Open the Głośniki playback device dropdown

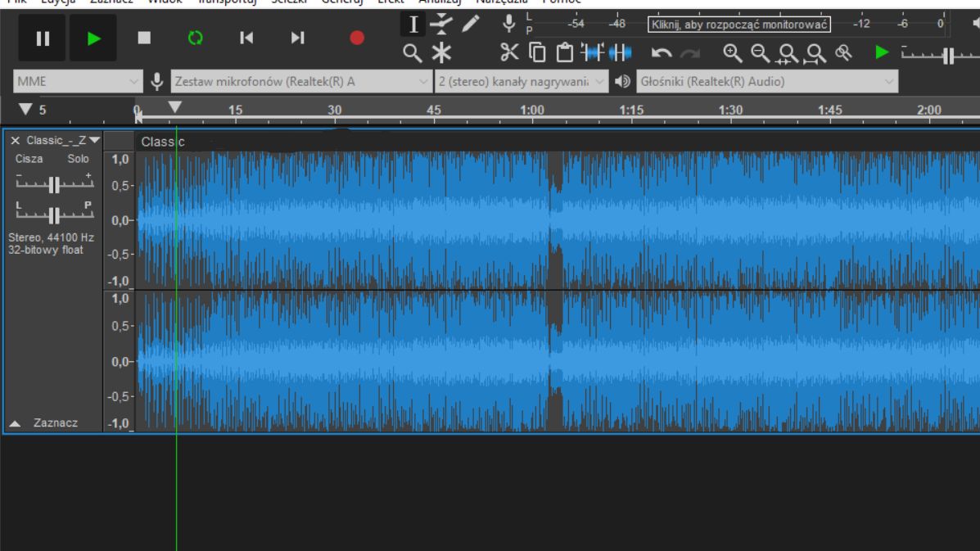click(x=767, y=82)
